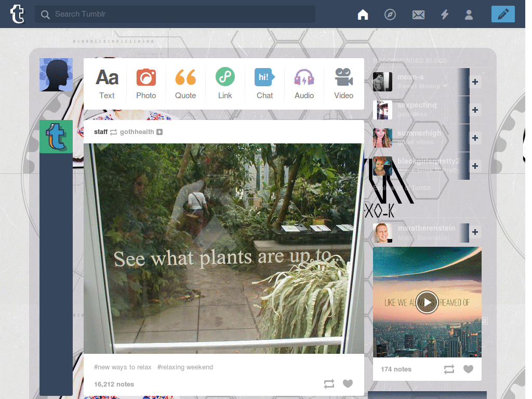Click the blue compose pencil button
Image resolution: width=532 pixels, height=399 pixels.
pyautogui.click(x=503, y=14)
